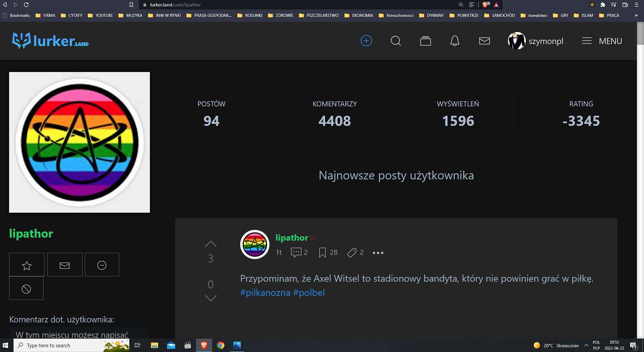This screenshot has height=352, width=644.
Task: Open ISLAM bookmarks folder
Action: 583,15
